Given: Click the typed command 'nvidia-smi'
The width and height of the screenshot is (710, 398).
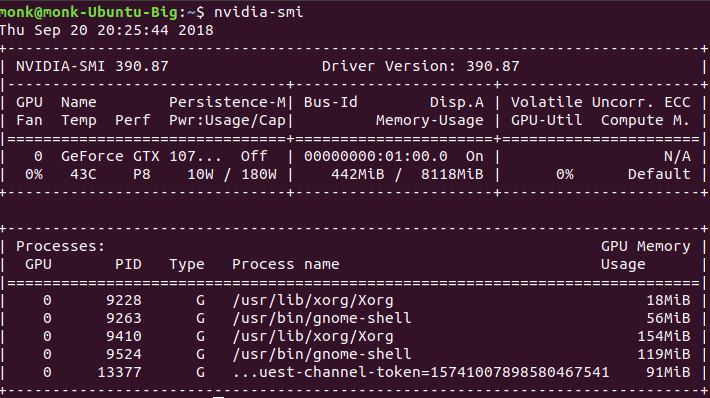Looking at the screenshot, I should (x=259, y=12).
